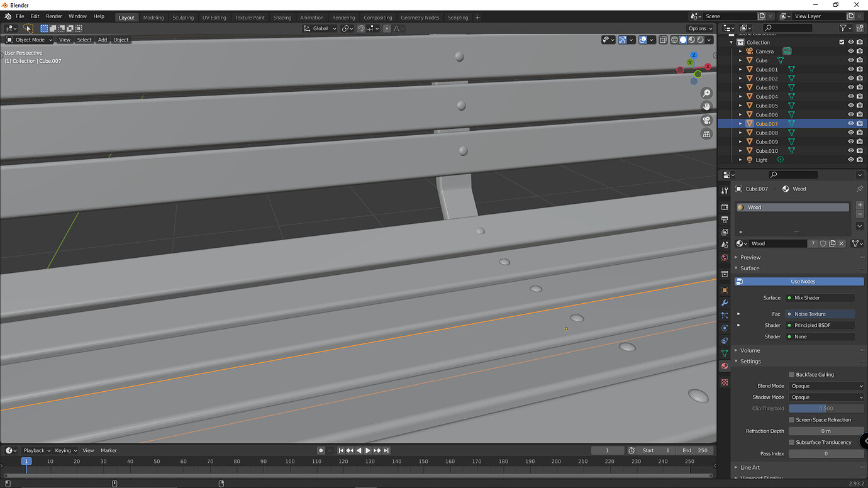868x488 pixels.
Task: Open the Render menu
Action: pyautogui.click(x=54, y=16)
